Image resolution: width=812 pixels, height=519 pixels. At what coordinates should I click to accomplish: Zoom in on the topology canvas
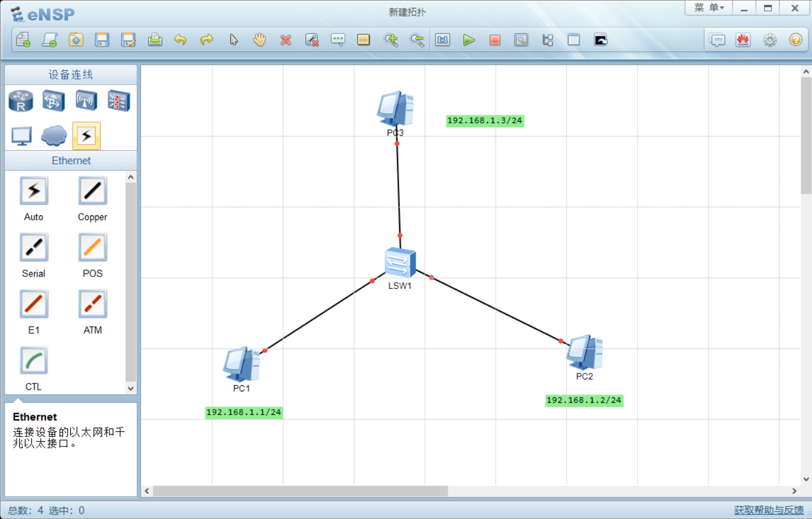(x=391, y=40)
